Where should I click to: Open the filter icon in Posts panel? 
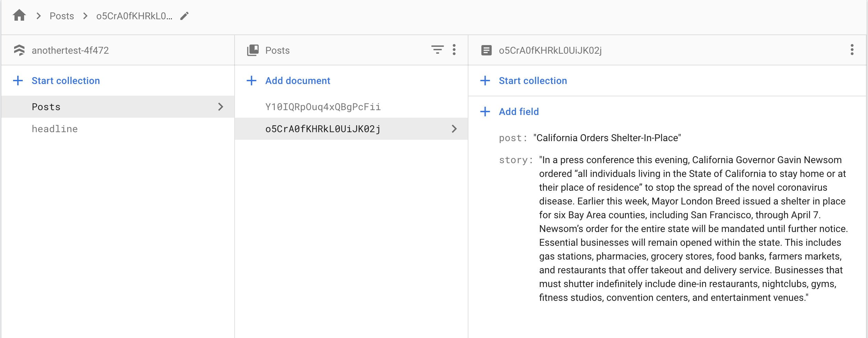437,50
